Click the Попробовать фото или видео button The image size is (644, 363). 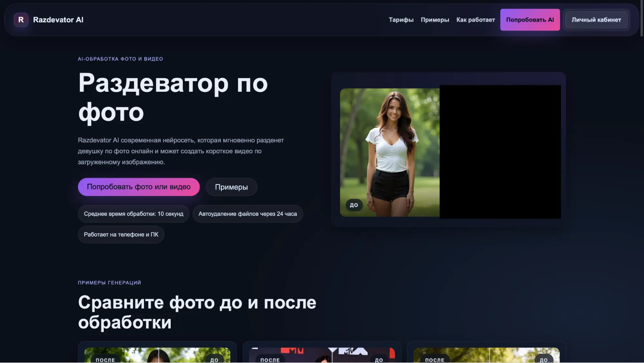pyautogui.click(x=139, y=187)
